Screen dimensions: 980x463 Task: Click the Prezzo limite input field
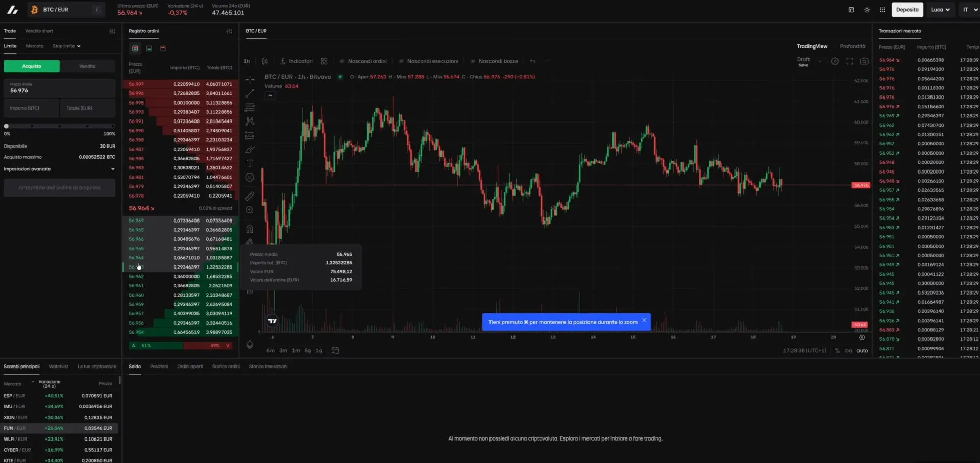[x=59, y=88]
